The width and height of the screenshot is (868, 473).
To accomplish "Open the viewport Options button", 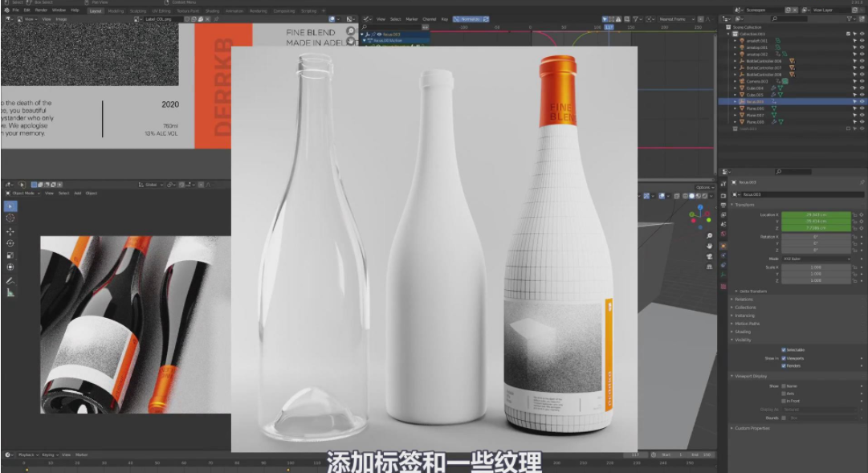I will (x=705, y=187).
